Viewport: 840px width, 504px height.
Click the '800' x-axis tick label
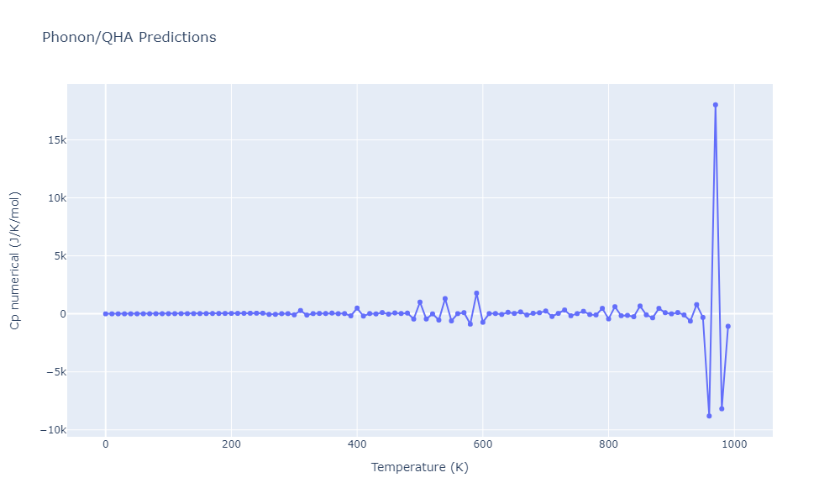(609, 444)
